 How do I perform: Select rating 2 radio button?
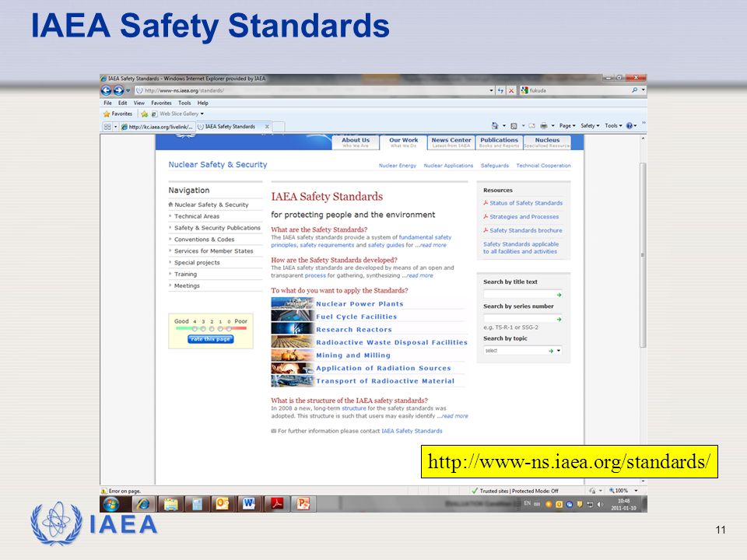212,328
